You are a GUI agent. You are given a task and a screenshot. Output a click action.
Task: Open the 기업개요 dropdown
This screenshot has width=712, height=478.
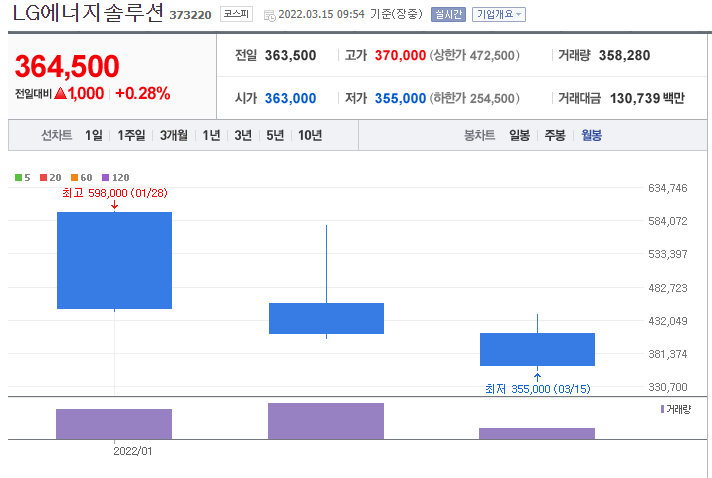[x=499, y=15]
